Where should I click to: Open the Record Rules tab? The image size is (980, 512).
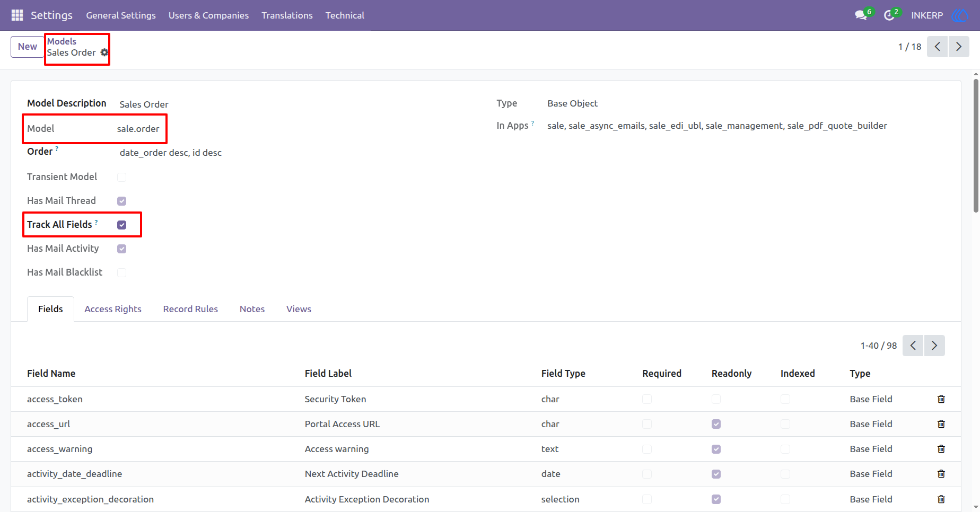point(190,309)
